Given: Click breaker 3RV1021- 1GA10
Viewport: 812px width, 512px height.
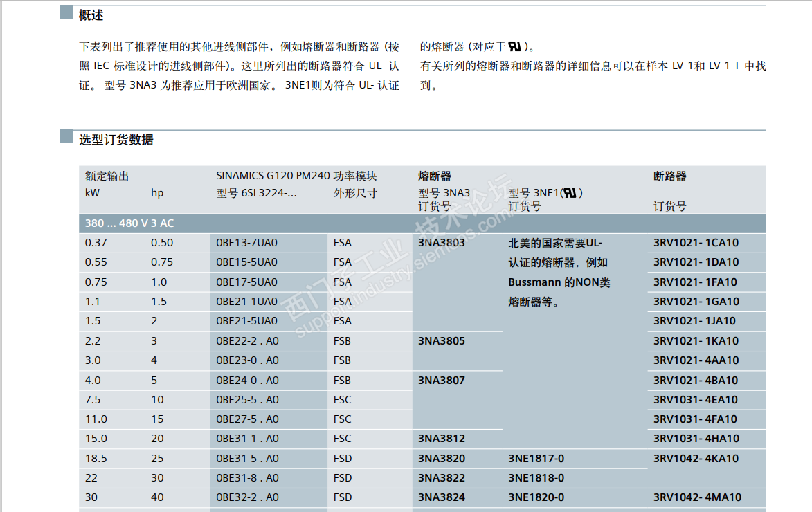Looking at the screenshot, I should pyautogui.click(x=696, y=301).
